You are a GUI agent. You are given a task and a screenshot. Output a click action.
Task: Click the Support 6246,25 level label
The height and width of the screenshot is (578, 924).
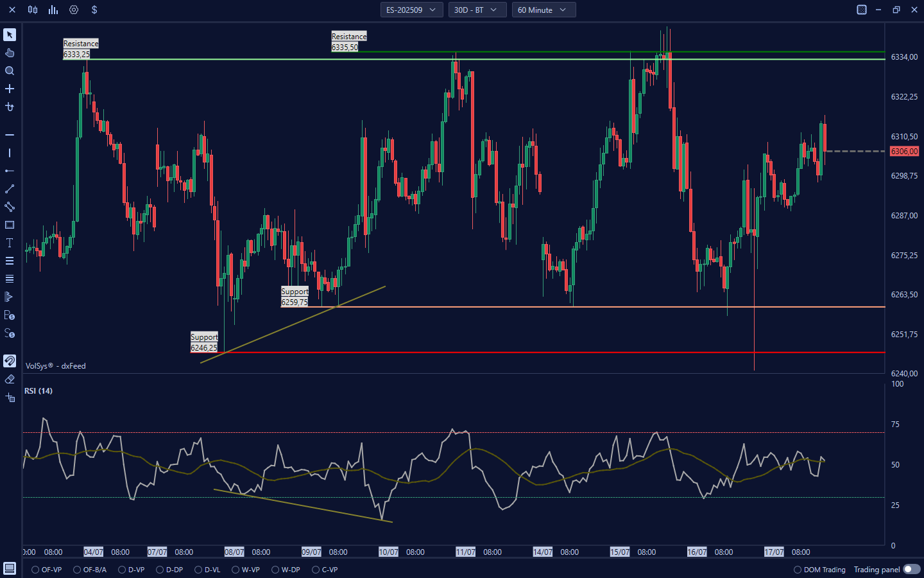click(x=204, y=342)
